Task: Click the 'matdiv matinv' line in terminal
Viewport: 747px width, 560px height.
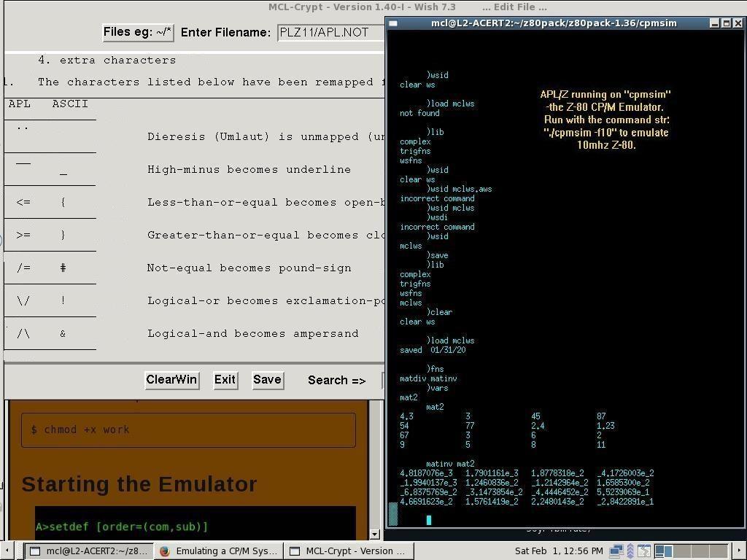Action: [x=428, y=378]
